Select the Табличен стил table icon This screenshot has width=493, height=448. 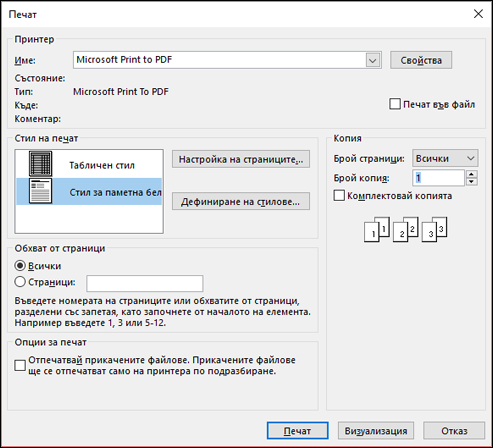(40, 163)
